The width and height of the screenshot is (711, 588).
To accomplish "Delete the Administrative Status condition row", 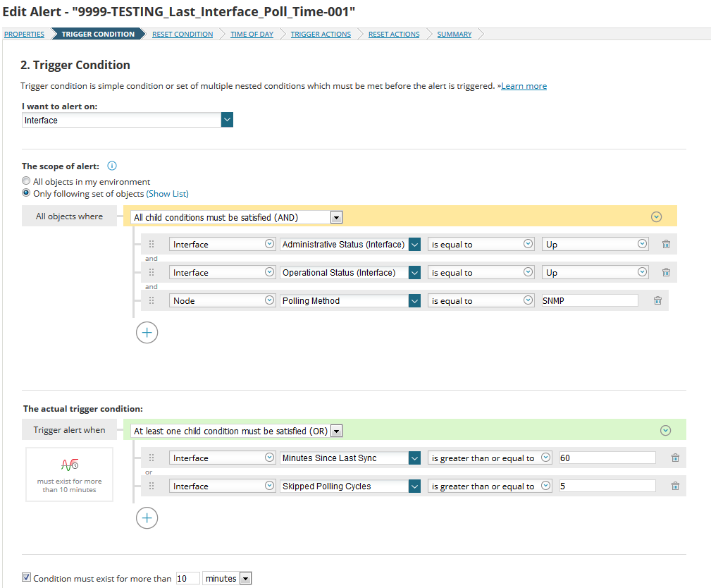I will [666, 244].
